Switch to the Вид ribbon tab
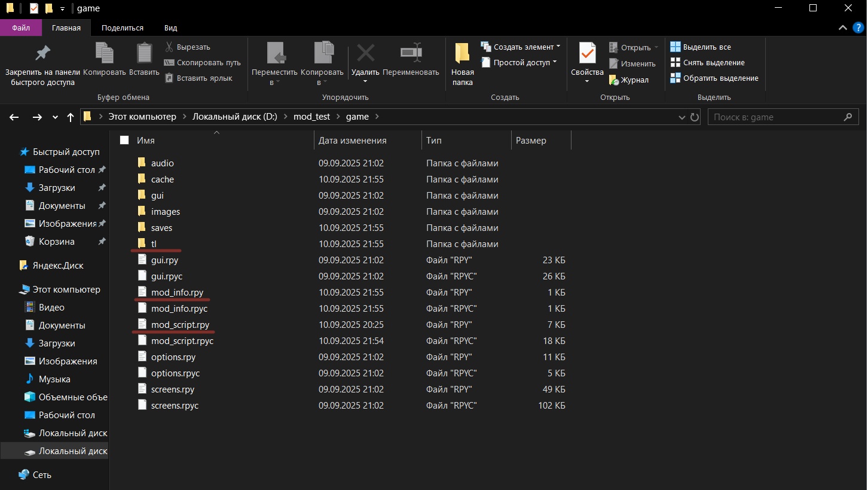Viewport: 868px width, 490px height. (x=170, y=28)
